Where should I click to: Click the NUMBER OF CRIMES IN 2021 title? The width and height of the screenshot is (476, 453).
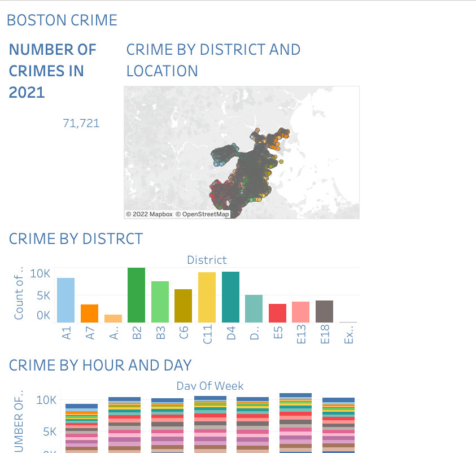[53, 71]
